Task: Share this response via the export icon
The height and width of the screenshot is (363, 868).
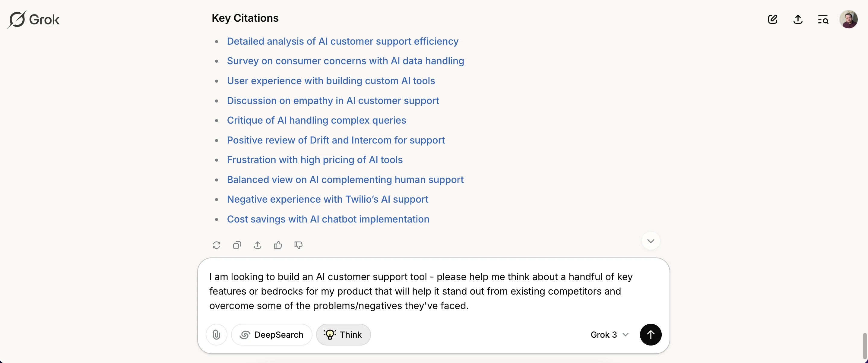Action: (258, 245)
